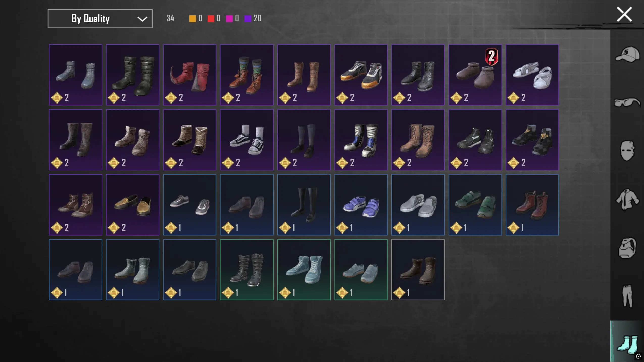Pick the blue velcro sneakers
Viewport: 644px width, 362px height.
pyautogui.click(x=361, y=205)
